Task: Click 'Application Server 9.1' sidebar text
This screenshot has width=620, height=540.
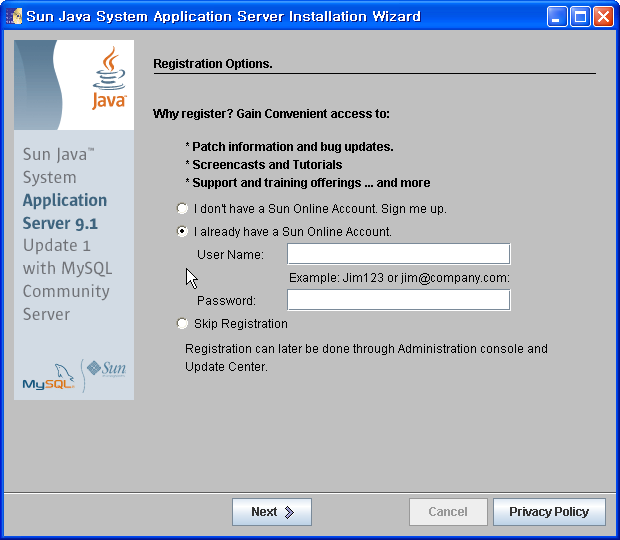Action: (65, 211)
